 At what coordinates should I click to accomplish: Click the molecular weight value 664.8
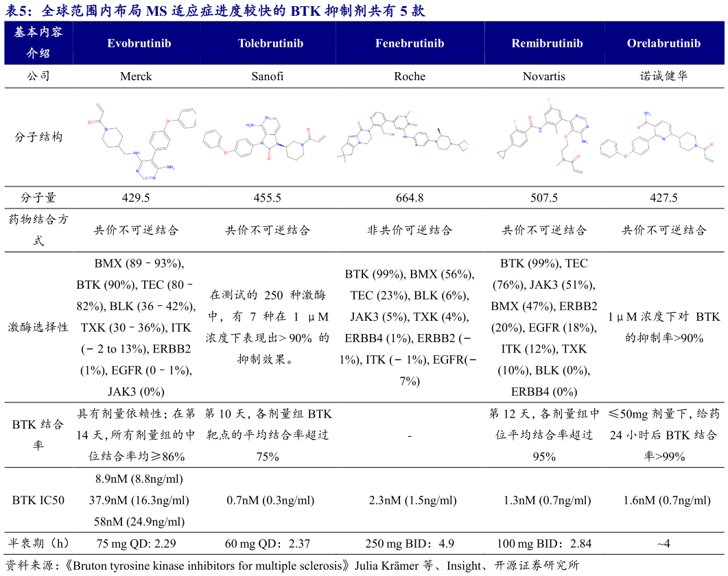(x=410, y=197)
